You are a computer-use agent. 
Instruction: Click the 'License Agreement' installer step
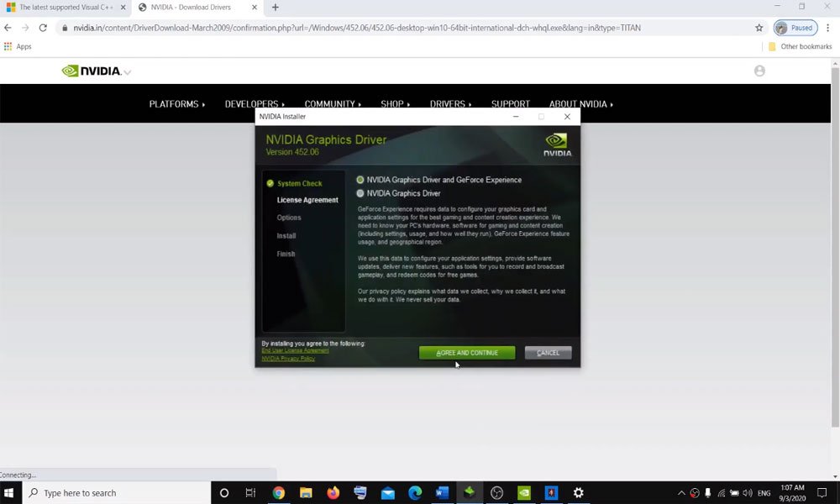(x=307, y=200)
